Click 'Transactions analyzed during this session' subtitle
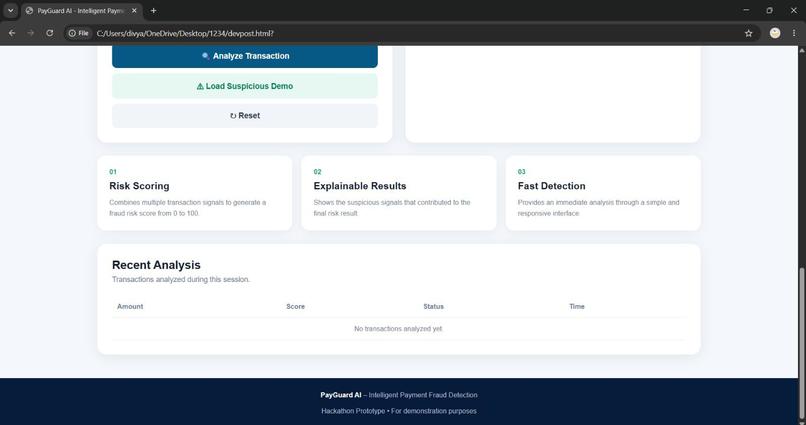806x425 pixels. (181, 279)
